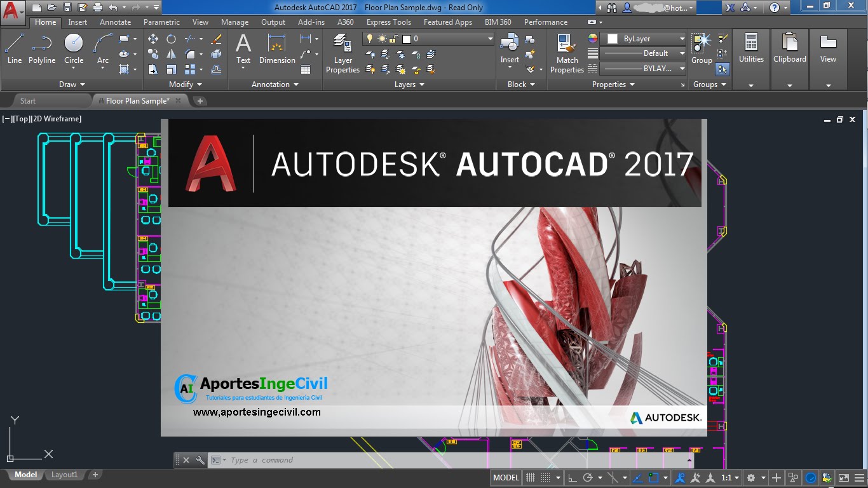Toggle 2D object snap in status bar
The width and height of the screenshot is (868, 488).
(x=654, y=478)
